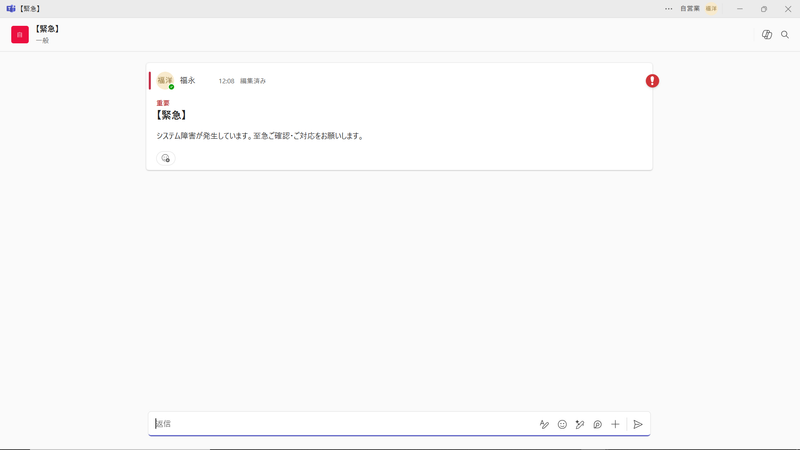Click the red team avatar icon

pos(20,35)
